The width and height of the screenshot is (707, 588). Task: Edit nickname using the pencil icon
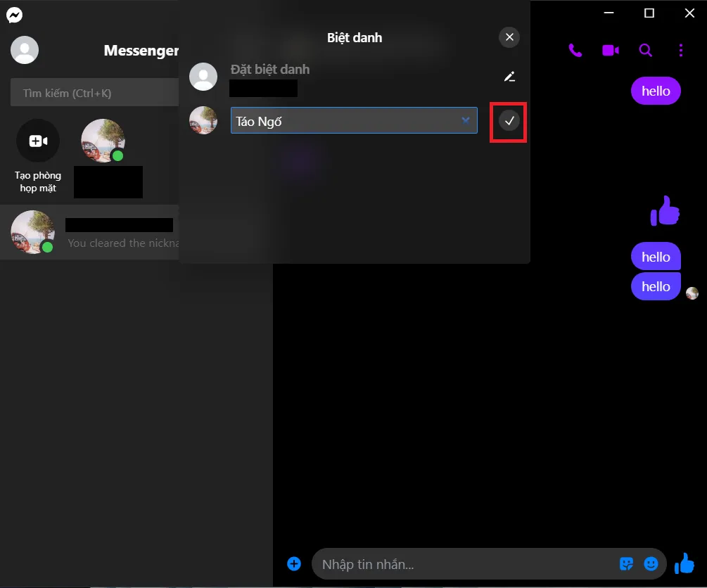pyautogui.click(x=509, y=76)
